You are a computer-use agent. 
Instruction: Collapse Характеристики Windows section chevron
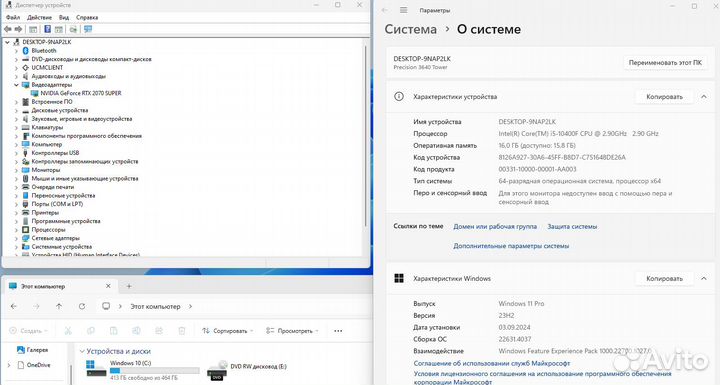tap(704, 278)
